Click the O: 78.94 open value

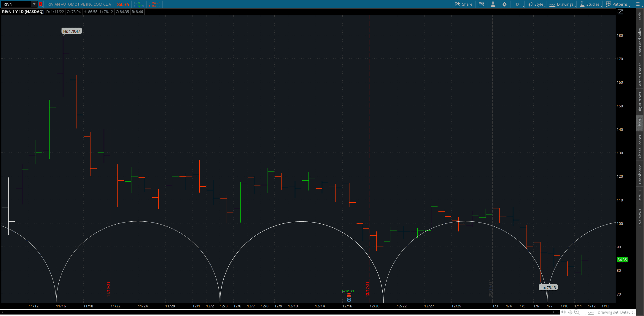pos(74,12)
